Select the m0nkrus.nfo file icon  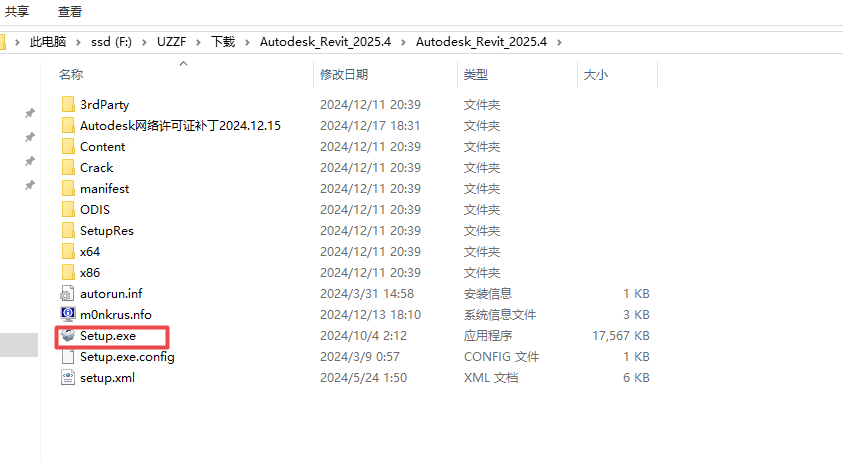point(68,315)
